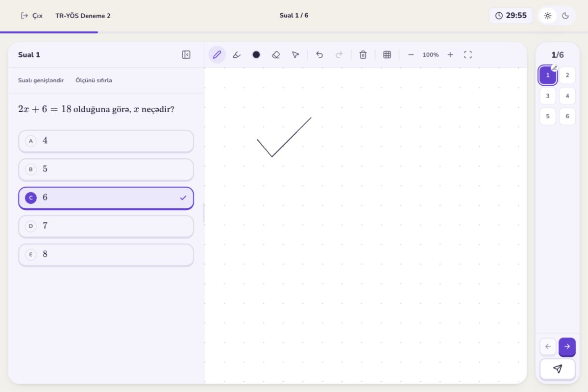Choose answer option D with value 7
588x392 pixels.
(x=106, y=226)
